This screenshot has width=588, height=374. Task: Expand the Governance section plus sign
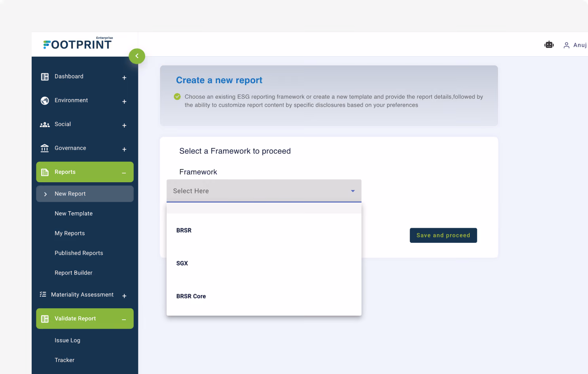point(124,149)
